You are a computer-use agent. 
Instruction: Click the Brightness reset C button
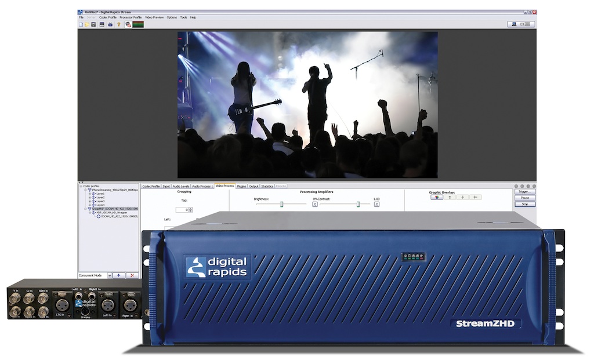tap(315, 205)
